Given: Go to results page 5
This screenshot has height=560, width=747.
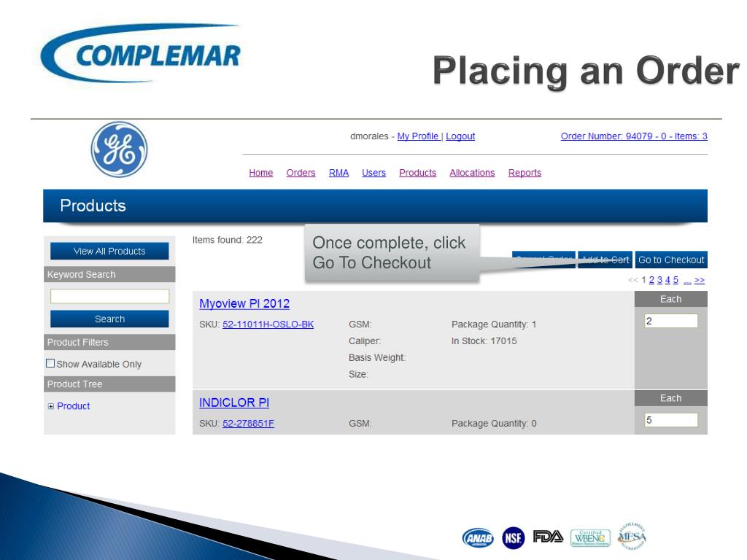Looking at the screenshot, I should tap(676, 280).
